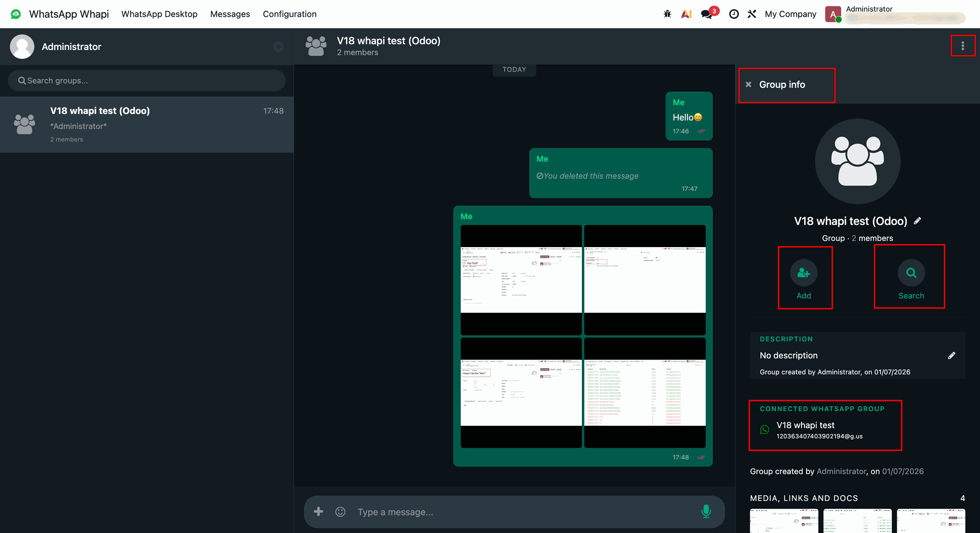The image size is (980, 533).
Task: Open the Configuration menu
Action: coord(289,14)
